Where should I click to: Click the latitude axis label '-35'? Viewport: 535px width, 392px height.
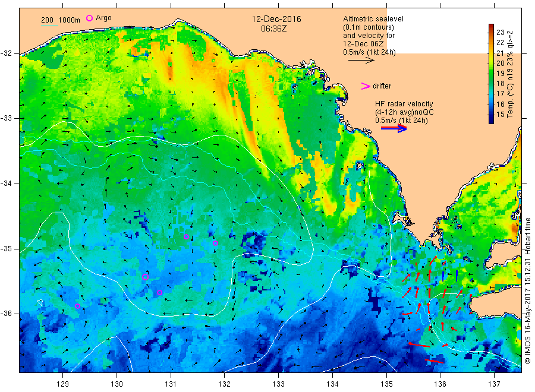point(6,249)
